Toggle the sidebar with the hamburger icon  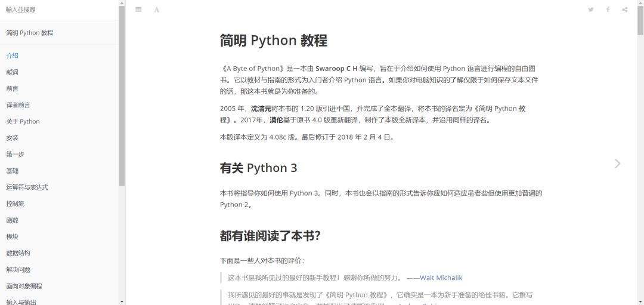pyautogui.click(x=138, y=10)
